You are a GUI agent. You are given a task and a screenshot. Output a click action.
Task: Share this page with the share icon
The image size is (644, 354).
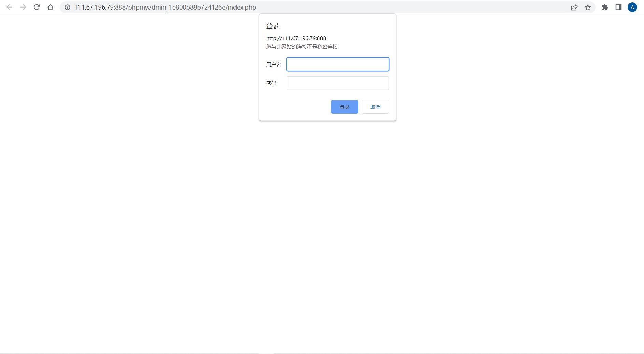(574, 7)
